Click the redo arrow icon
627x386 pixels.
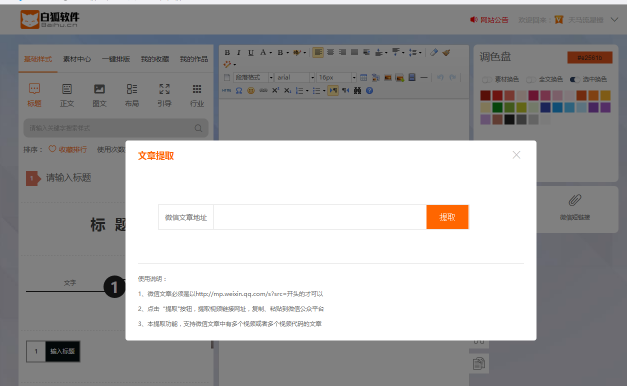click(452, 78)
